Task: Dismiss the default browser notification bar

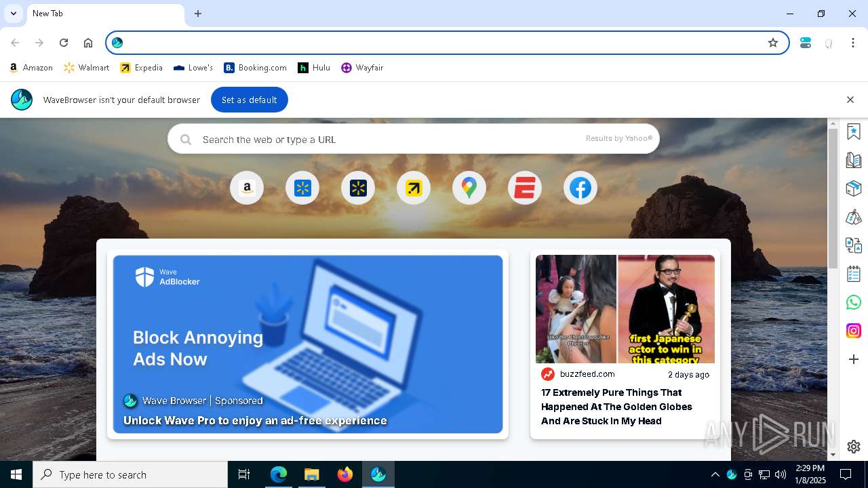Action: pos(850,100)
